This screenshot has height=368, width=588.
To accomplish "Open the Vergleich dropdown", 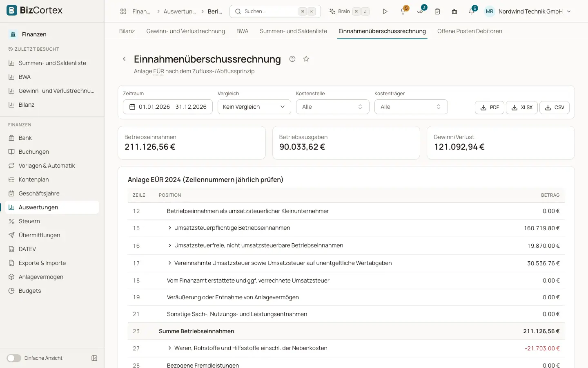I will (254, 107).
